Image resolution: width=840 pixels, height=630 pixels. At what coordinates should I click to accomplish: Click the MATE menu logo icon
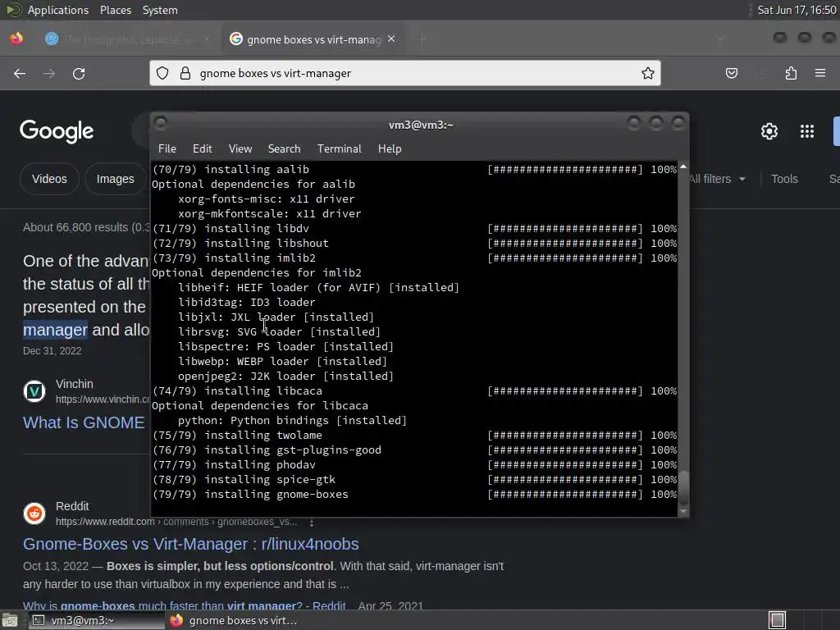13,10
